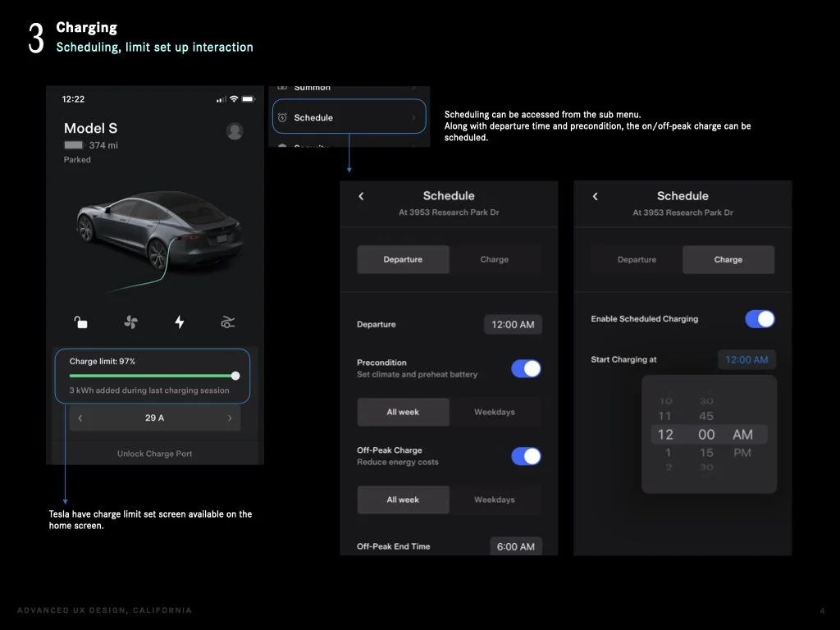Click the alarm clock icon beside Schedule

coord(282,117)
